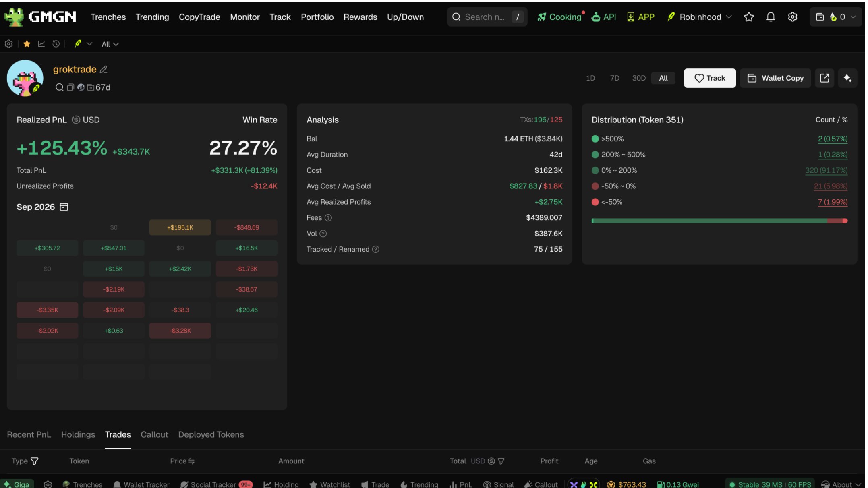Open the history clock icon in the sub-toolbar
Image resolution: width=868 pixels, height=488 pixels.
coord(56,44)
